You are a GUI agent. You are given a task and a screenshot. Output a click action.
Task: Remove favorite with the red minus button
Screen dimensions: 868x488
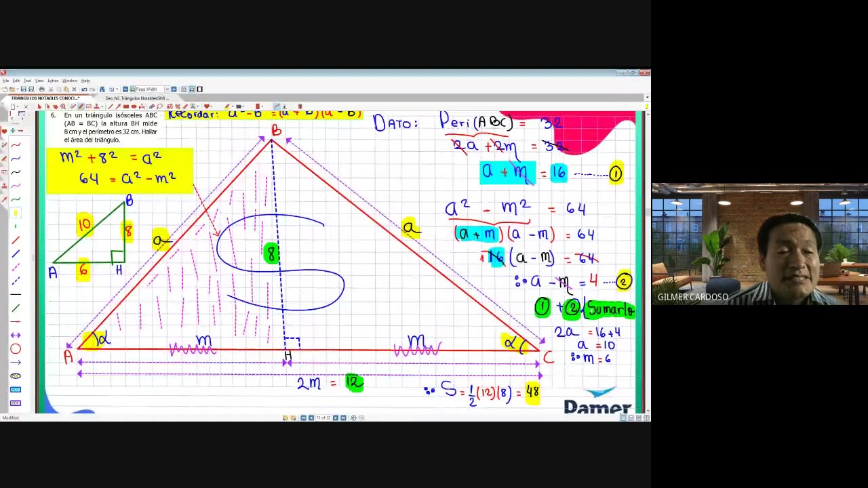click(20, 131)
